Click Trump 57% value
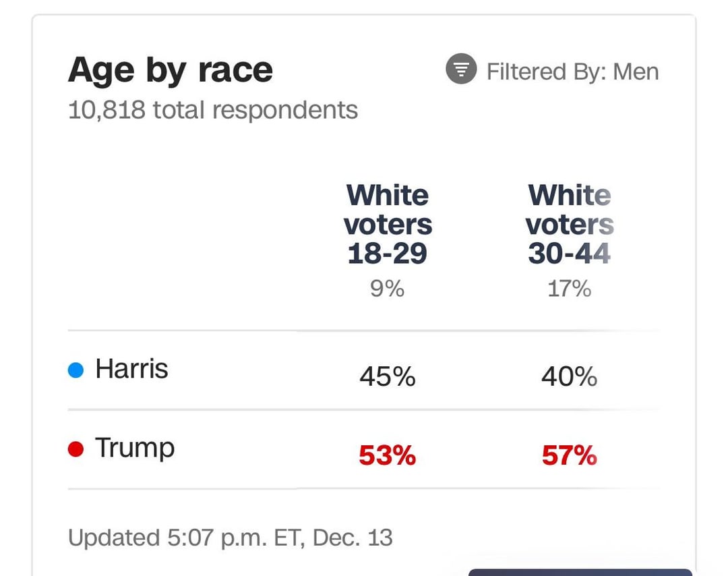 pos(569,455)
